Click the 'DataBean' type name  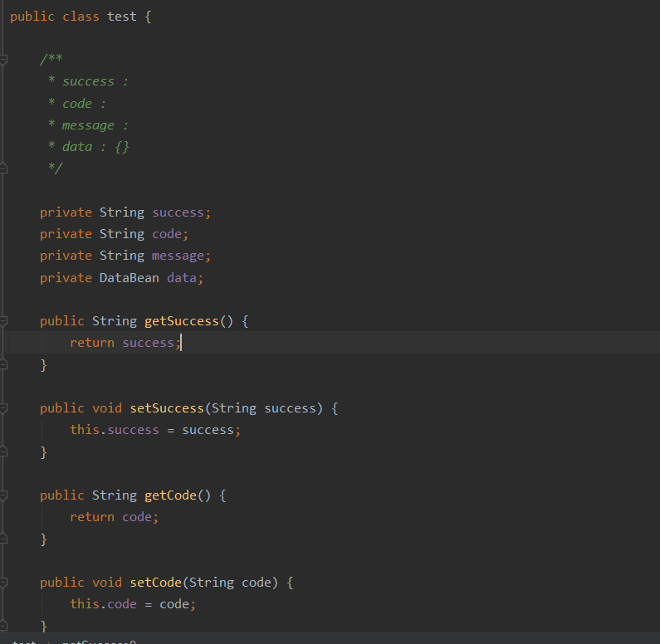click(130, 278)
